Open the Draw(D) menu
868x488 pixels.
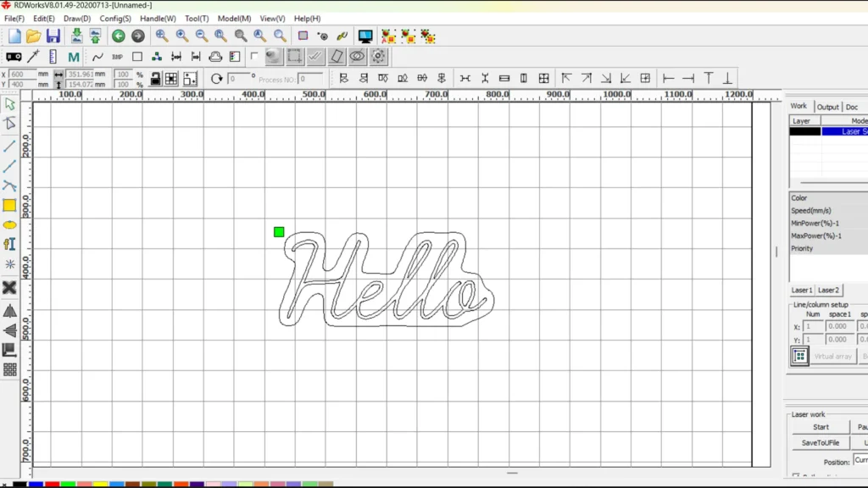77,19
